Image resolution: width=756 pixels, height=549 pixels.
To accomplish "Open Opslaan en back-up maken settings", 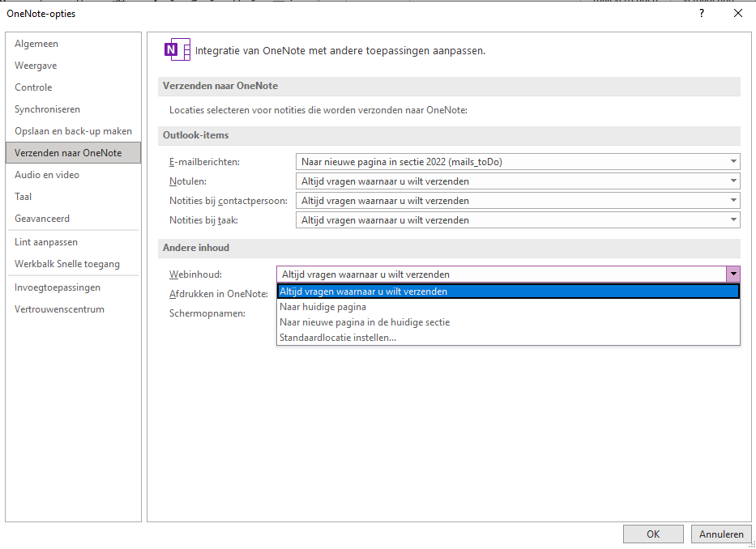I will pos(73,131).
